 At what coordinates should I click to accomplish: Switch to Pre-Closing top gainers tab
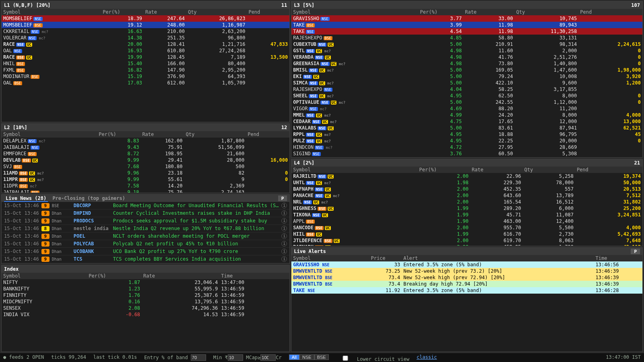tap(89, 198)
